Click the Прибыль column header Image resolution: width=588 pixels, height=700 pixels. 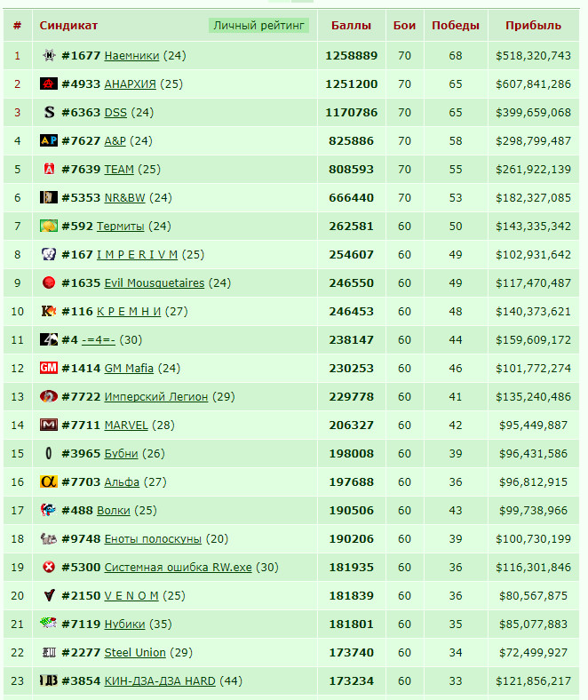[x=533, y=26]
